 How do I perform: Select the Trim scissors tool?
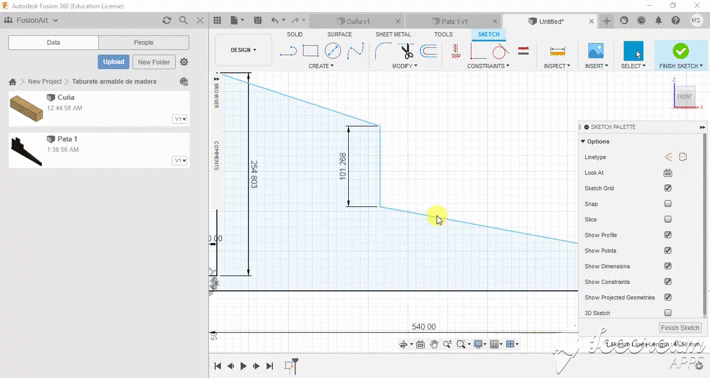click(x=407, y=51)
